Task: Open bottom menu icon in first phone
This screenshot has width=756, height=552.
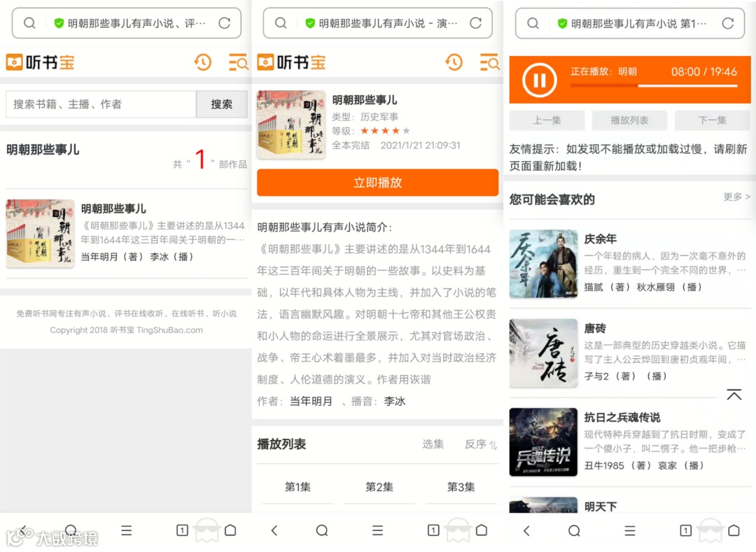Action: click(126, 530)
